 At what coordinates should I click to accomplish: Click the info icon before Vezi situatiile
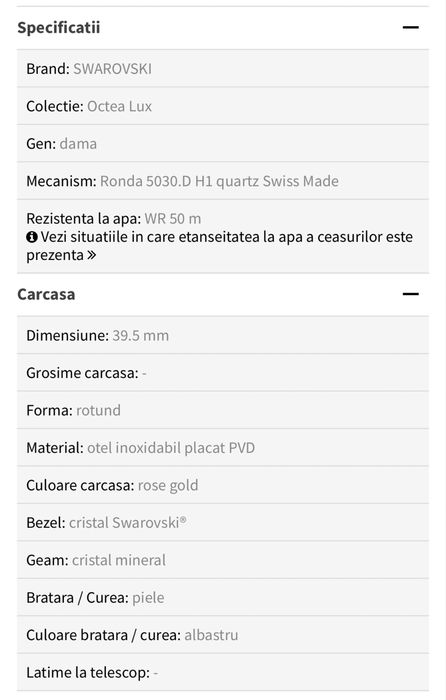click(32, 237)
